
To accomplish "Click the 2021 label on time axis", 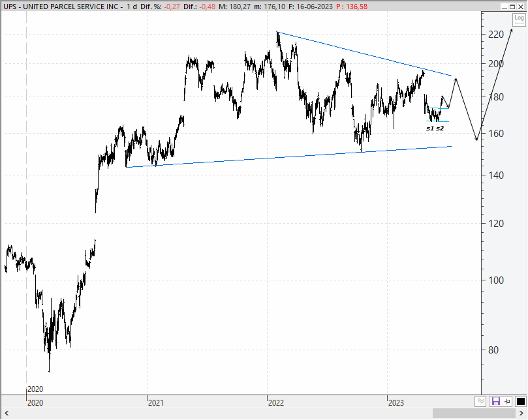I will [x=155, y=402].
